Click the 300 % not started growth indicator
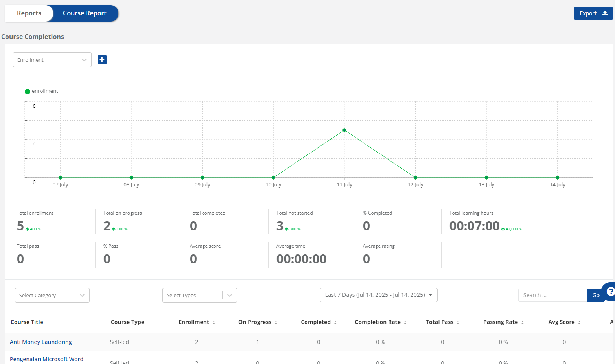 [x=293, y=229]
